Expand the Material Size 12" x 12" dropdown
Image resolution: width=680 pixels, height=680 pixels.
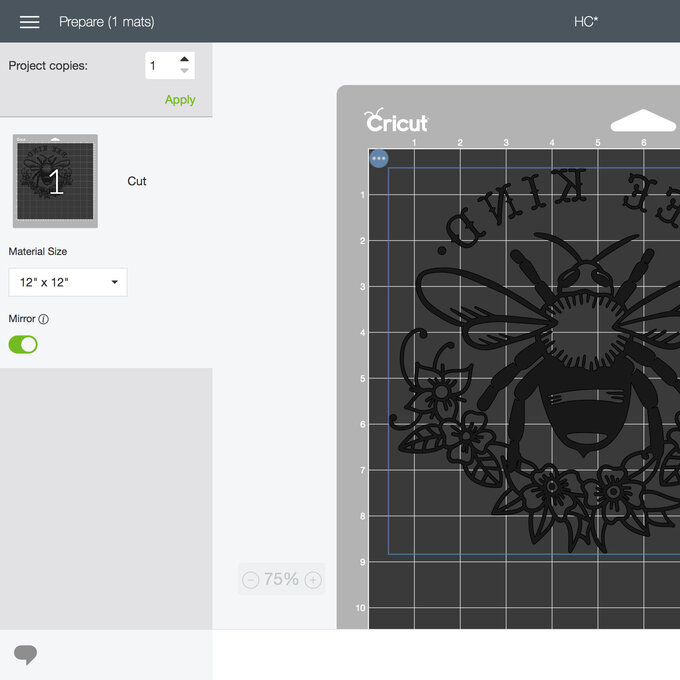coord(67,282)
